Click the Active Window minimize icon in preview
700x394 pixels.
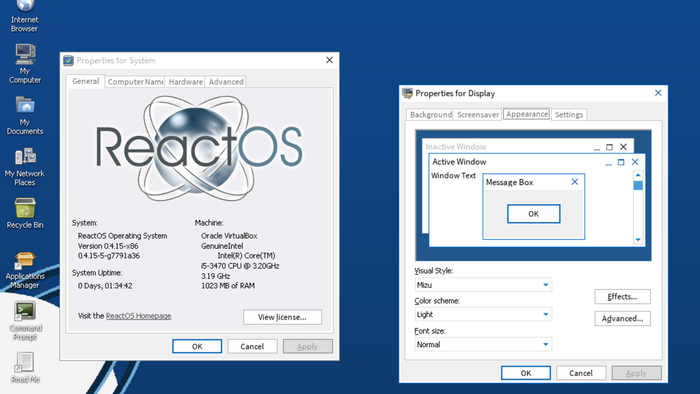608,163
